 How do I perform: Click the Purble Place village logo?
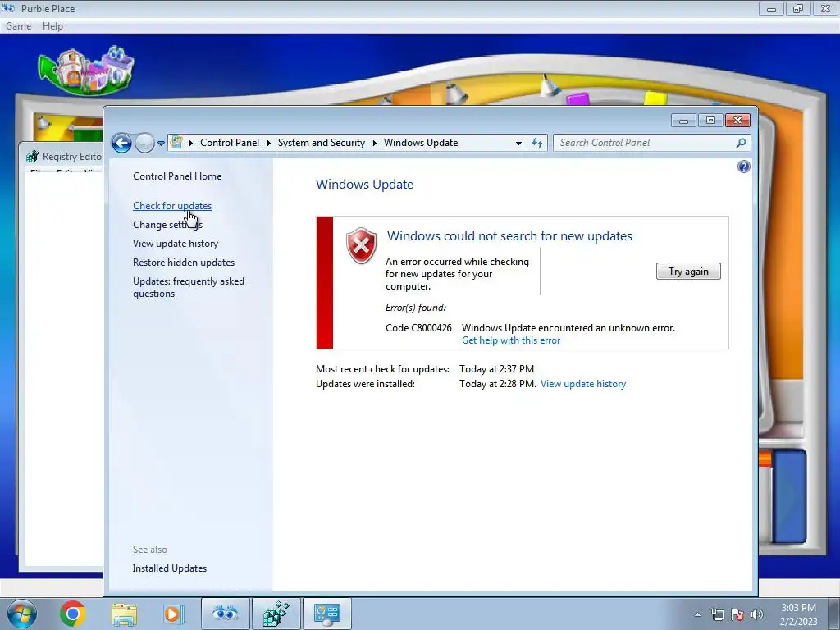tap(85, 71)
